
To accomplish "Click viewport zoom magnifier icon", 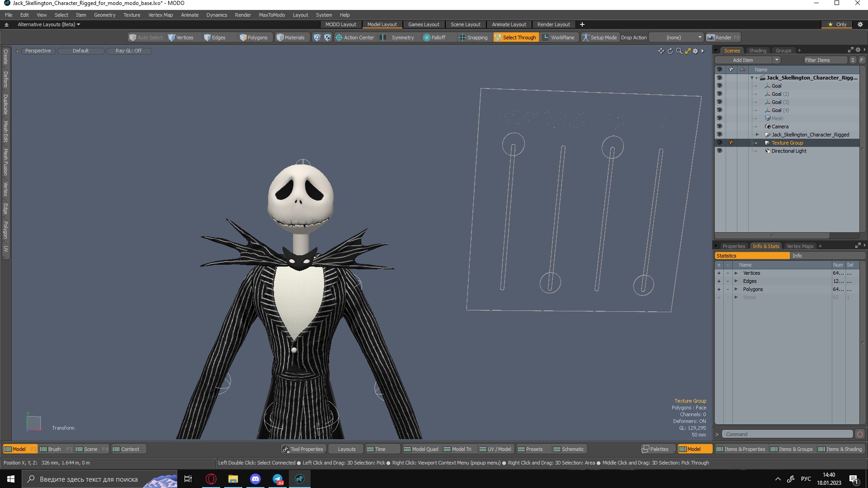I will coord(679,51).
